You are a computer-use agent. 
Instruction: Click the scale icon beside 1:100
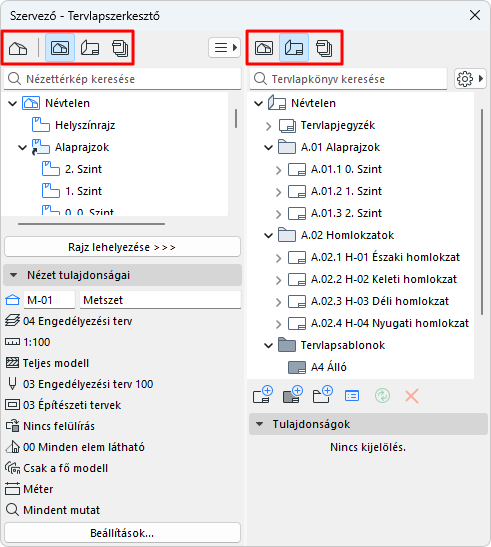click(12, 342)
